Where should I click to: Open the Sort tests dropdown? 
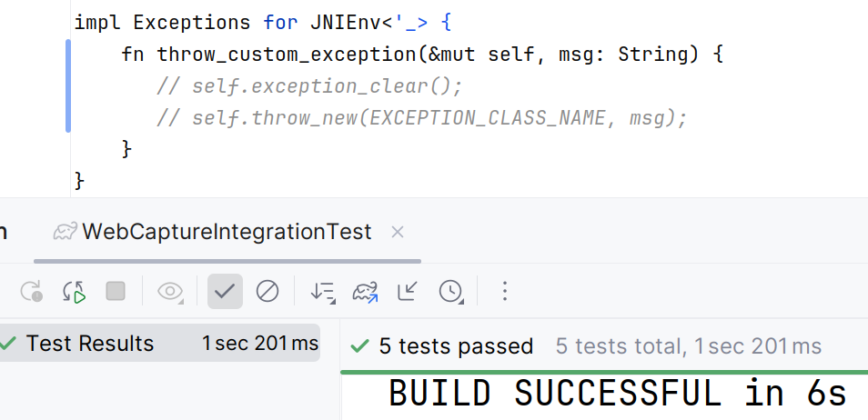tap(323, 292)
